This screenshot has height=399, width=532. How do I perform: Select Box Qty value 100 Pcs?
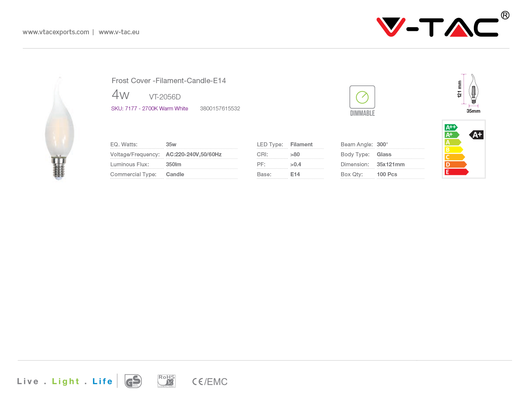point(387,174)
